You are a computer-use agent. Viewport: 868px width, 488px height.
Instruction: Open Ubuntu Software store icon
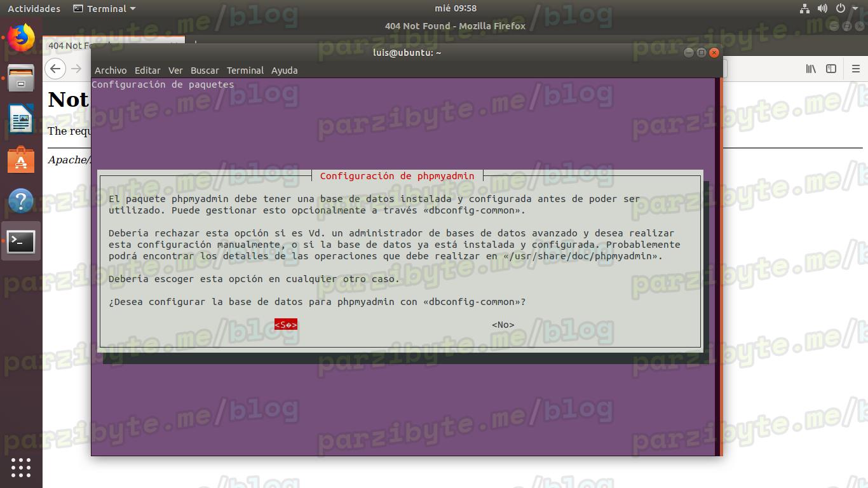click(21, 160)
